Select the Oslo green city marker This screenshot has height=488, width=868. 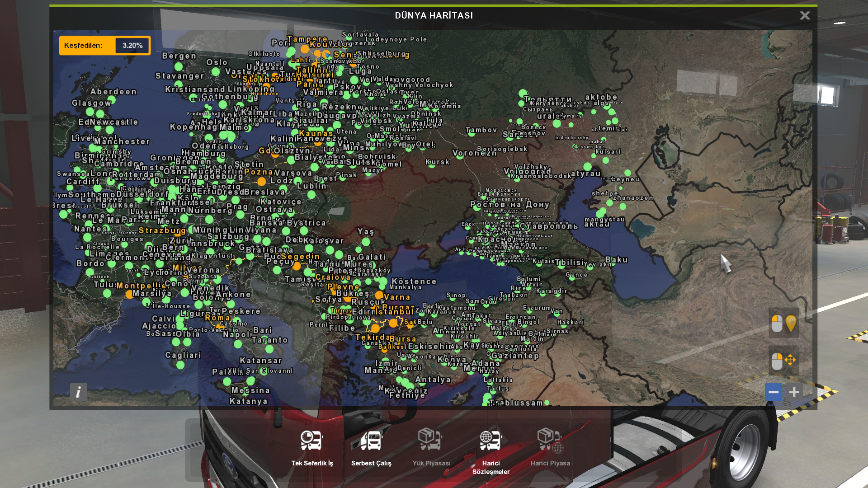click(x=216, y=71)
